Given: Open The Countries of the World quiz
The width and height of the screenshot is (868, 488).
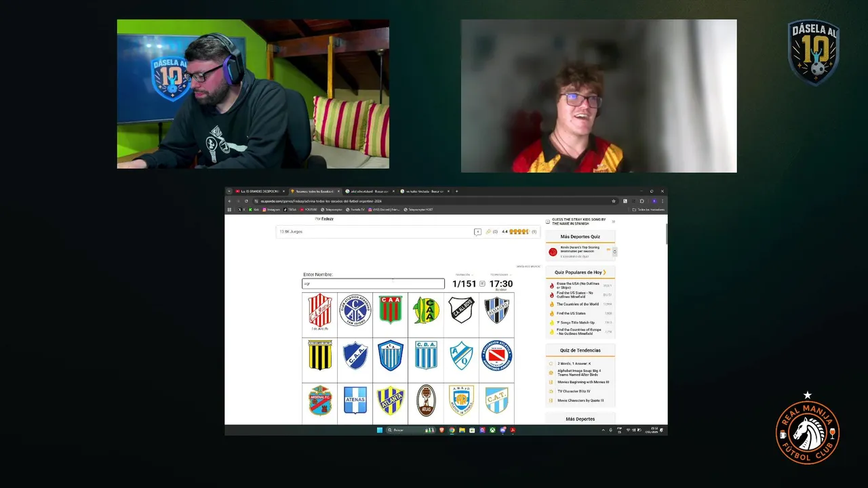Looking at the screenshot, I should (x=578, y=304).
